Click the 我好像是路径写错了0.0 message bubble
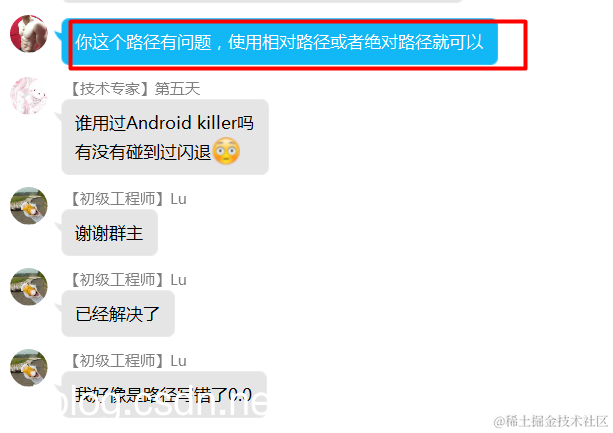This screenshot has height=433, width=613. coord(164,394)
